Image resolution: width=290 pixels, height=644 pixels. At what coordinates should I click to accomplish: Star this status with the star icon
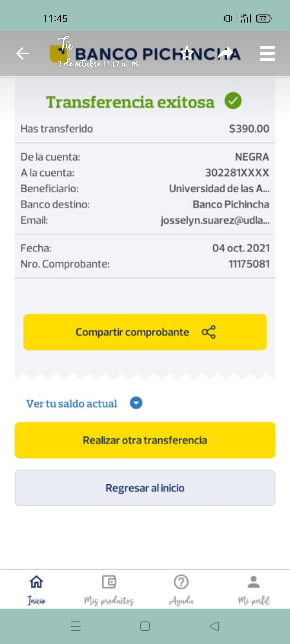pos(187,53)
